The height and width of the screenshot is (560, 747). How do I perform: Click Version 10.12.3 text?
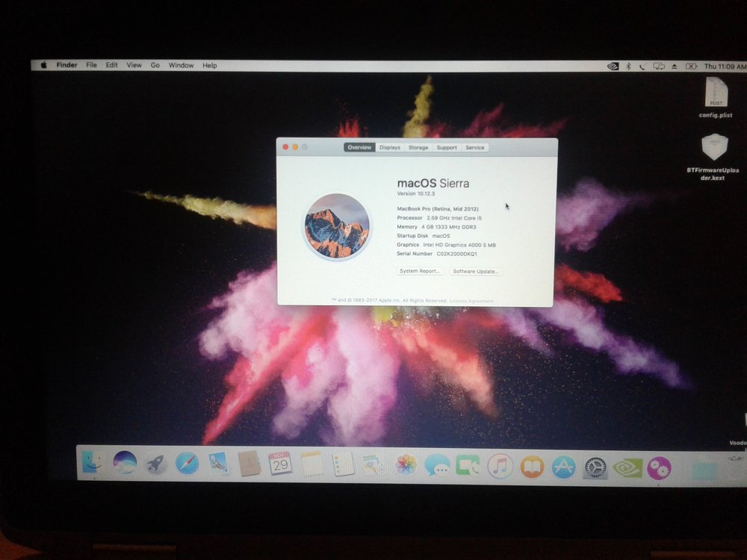(x=416, y=194)
